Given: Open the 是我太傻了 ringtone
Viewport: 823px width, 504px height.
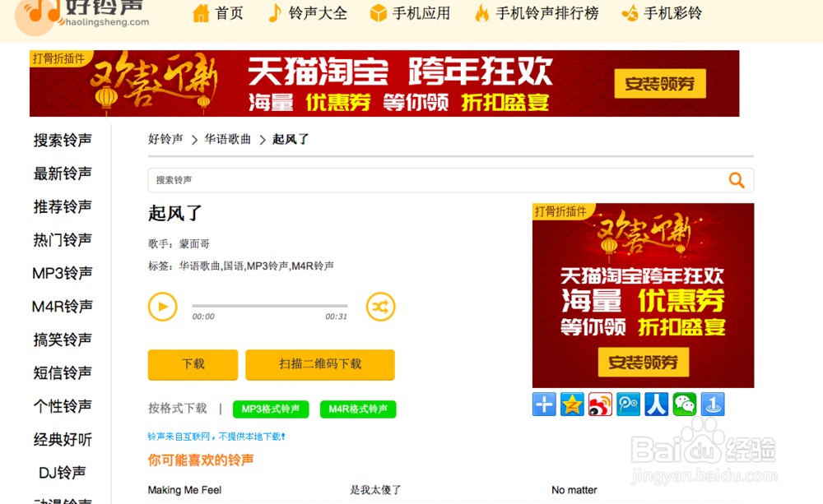Looking at the screenshot, I should 375,490.
